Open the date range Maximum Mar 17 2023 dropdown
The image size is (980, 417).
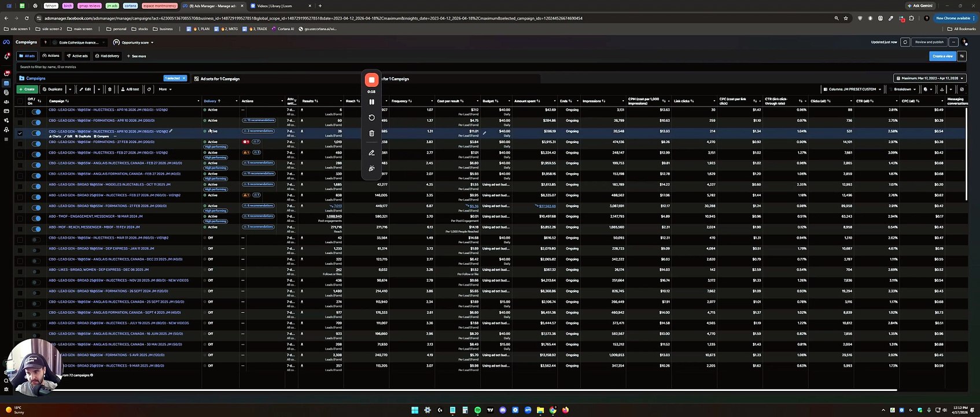[x=930, y=78]
